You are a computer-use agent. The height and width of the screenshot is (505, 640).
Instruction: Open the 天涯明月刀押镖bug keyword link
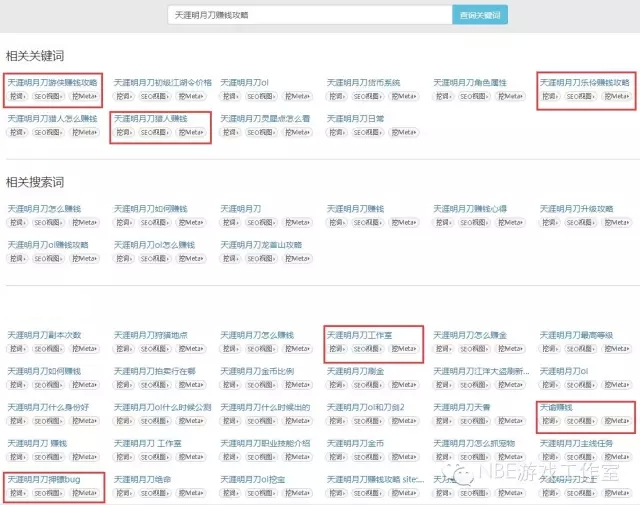pos(43,480)
